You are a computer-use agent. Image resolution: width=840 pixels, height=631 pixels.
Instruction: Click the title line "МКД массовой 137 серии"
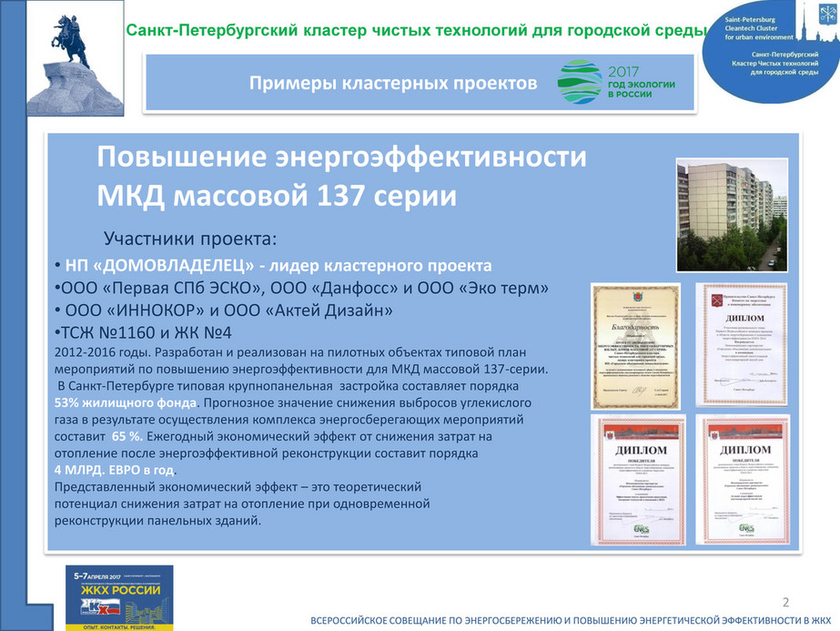coord(277,195)
